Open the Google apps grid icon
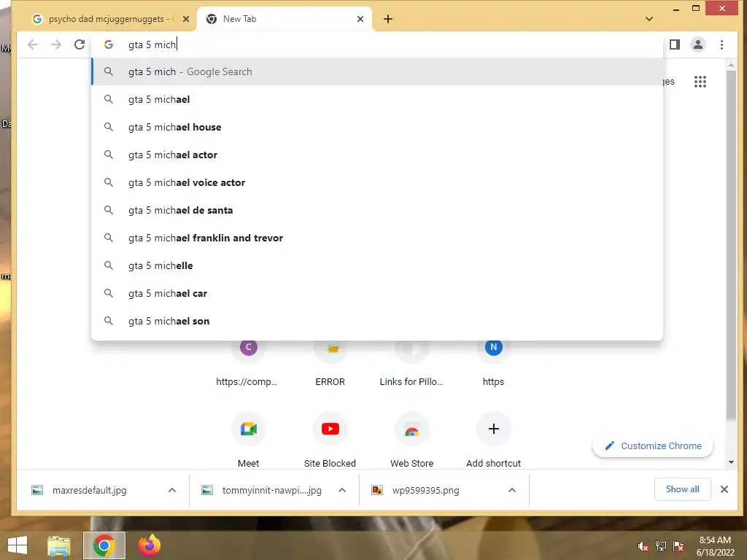Screen dimensions: 747x560 (700, 82)
